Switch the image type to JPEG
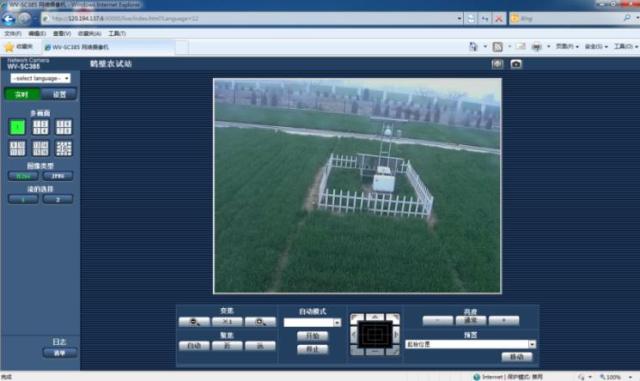Viewport: 640px width, 381px height. pyautogui.click(x=58, y=176)
